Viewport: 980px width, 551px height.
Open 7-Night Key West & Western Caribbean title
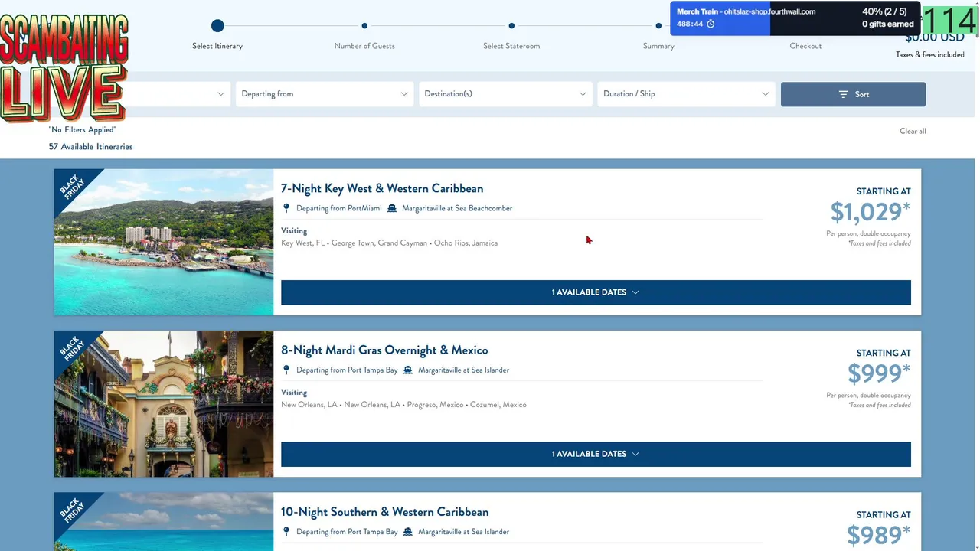click(382, 188)
